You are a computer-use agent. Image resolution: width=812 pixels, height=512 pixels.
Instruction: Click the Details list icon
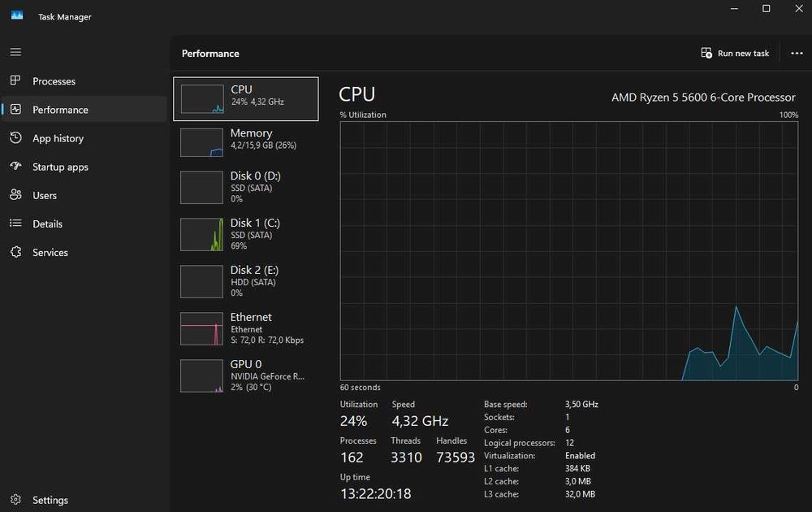pyautogui.click(x=15, y=223)
